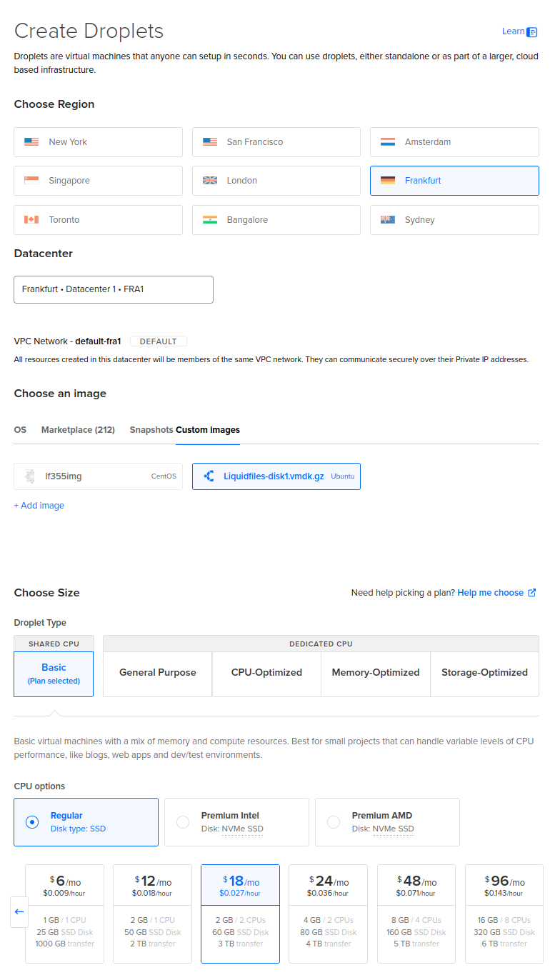Viewport: 555px width, 980px height.
Task: Select the CPU-Optimized droplet type
Action: pyautogui.click(x=266, y=672)
